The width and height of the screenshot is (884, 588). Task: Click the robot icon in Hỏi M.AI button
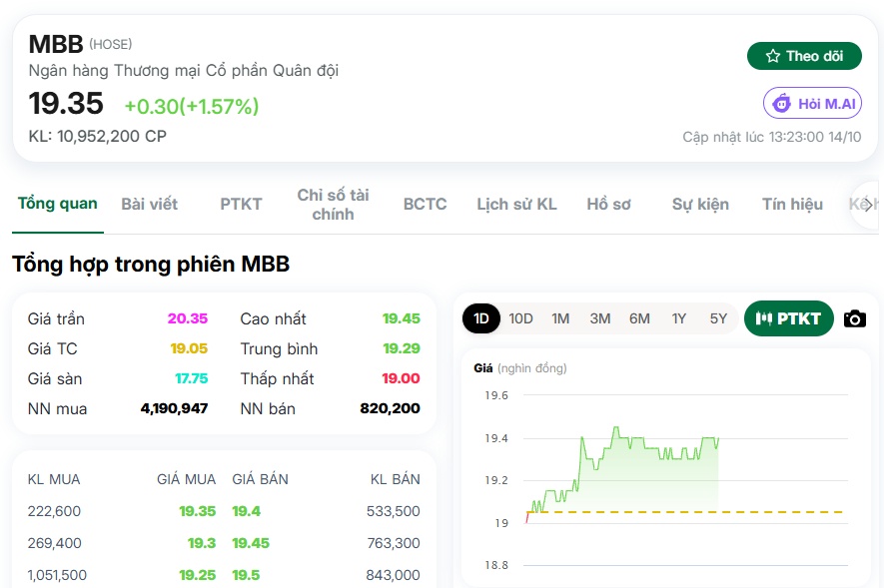pyautogui.click(x=781, y=103)
